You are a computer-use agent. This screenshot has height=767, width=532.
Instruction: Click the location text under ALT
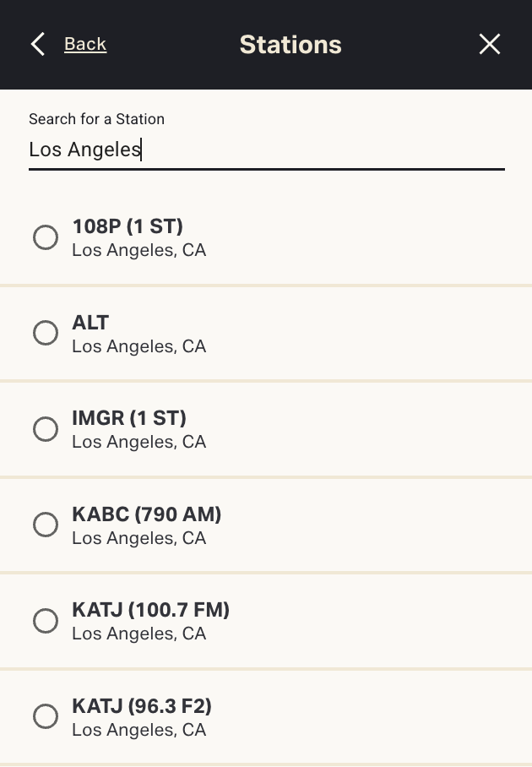click(139, 346)
